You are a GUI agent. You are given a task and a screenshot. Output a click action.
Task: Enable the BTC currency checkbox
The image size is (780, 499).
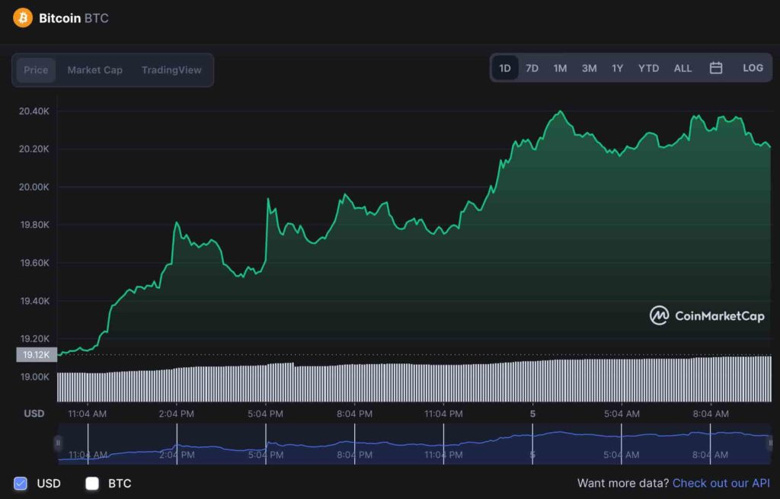point(92,484)
